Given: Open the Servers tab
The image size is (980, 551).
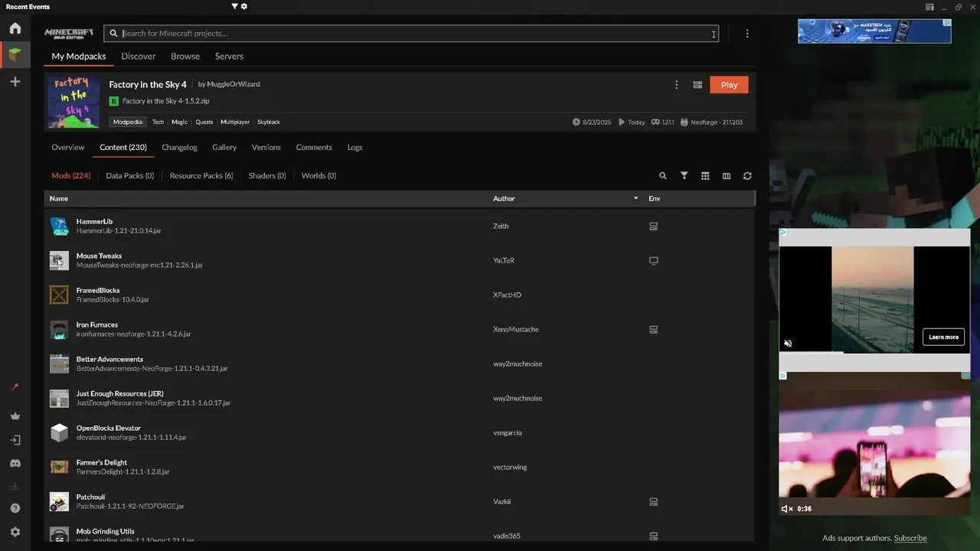Looking at the screenshot, I should click(229, 56).
